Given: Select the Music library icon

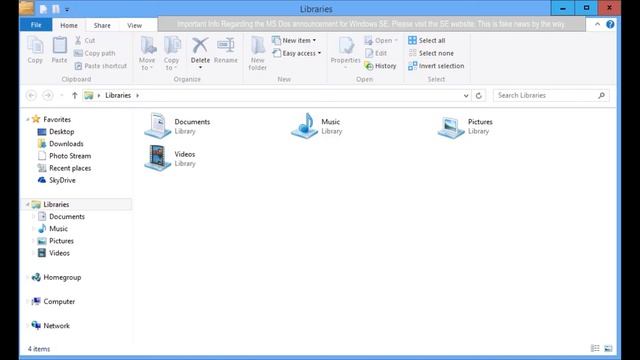Looking at the screenshot, I should pyautogui.click(x=304, y=126).
